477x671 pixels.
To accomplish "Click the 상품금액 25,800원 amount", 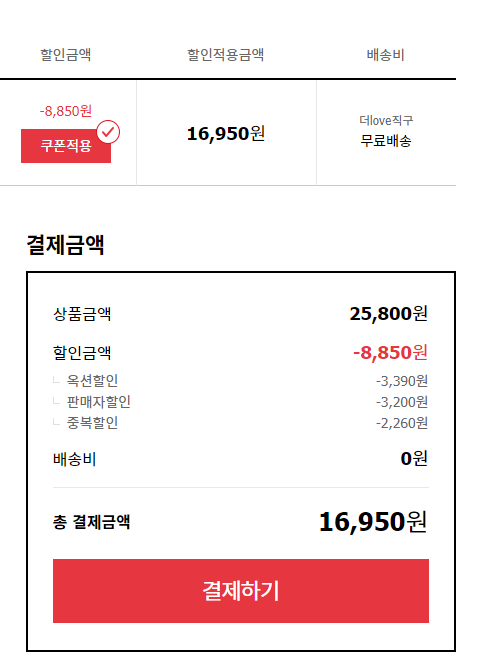I will pyautogui.click(x=388, y=314).
